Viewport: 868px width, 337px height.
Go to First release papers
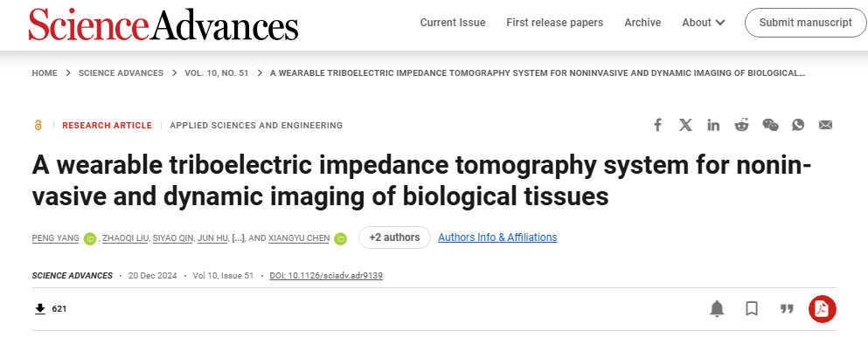coord(555,23)
